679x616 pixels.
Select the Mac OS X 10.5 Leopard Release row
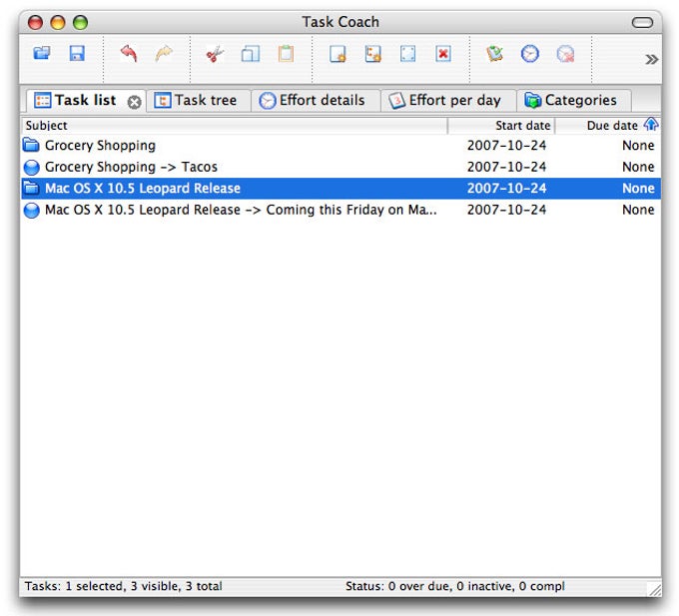(x=341, y=189)
